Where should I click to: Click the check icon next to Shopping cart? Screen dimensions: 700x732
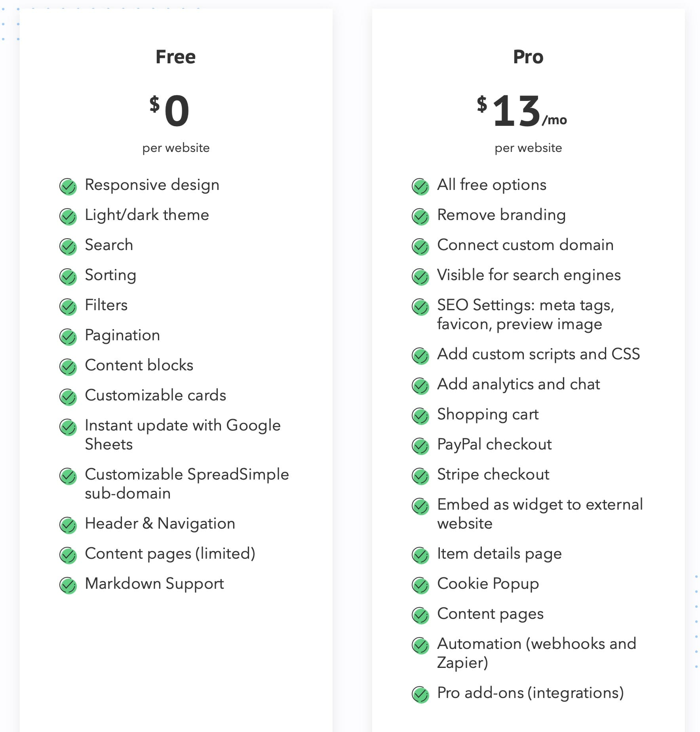click(x=420, y=416)
